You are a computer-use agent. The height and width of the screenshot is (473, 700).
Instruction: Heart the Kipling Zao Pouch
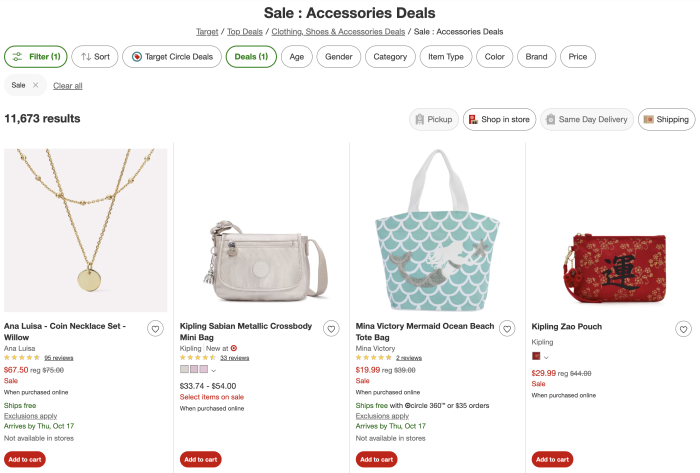tap(683, 328)
